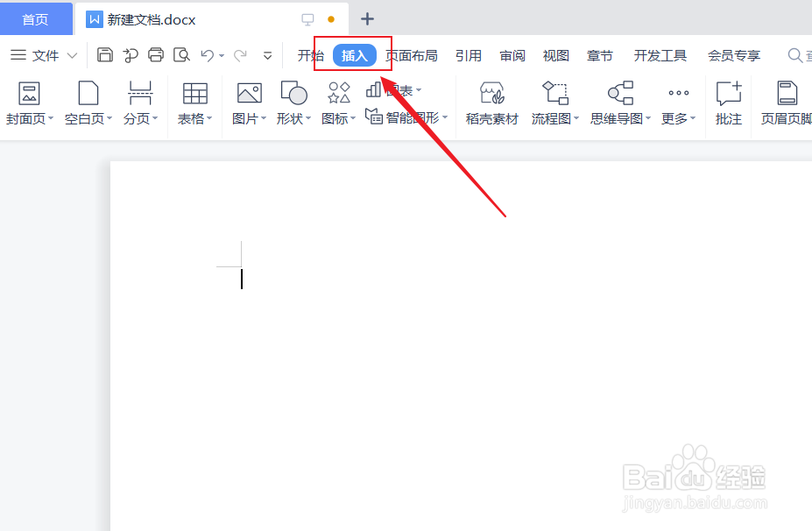Screen dimensions: 812x531
Task: Open Print Preview icon
Action: (x=182, y=55)
